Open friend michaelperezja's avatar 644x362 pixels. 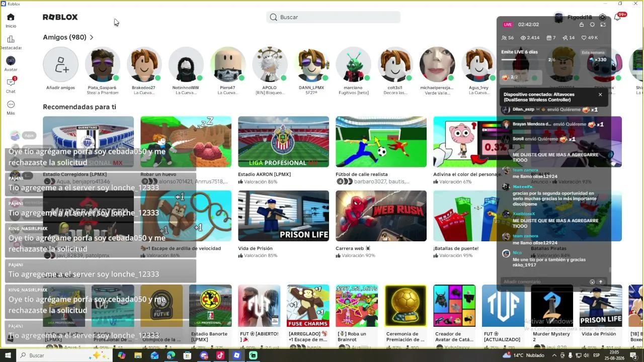[x=437, y=65]
